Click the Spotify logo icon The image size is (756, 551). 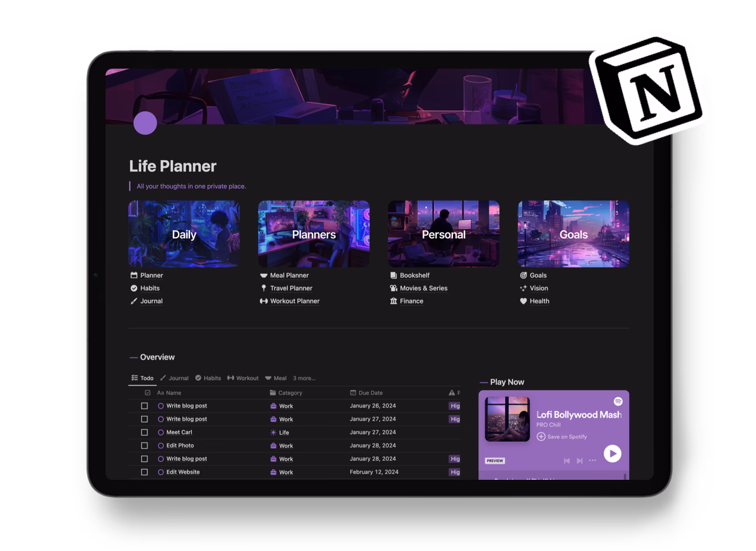[x=618, y=402]
